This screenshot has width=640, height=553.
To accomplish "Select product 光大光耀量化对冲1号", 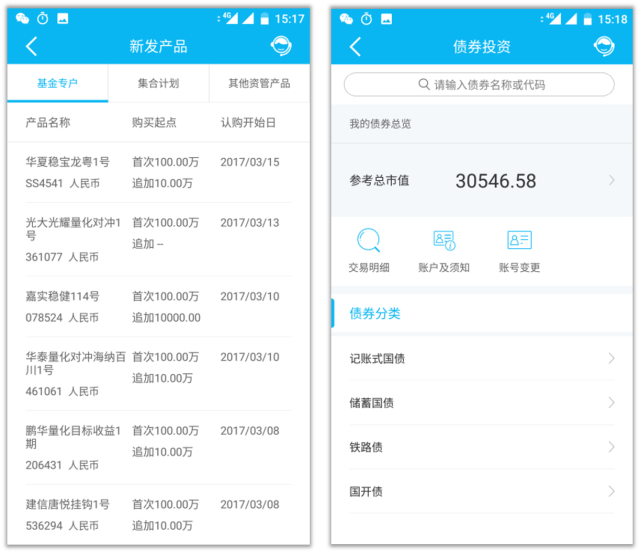I will [158, 240].
